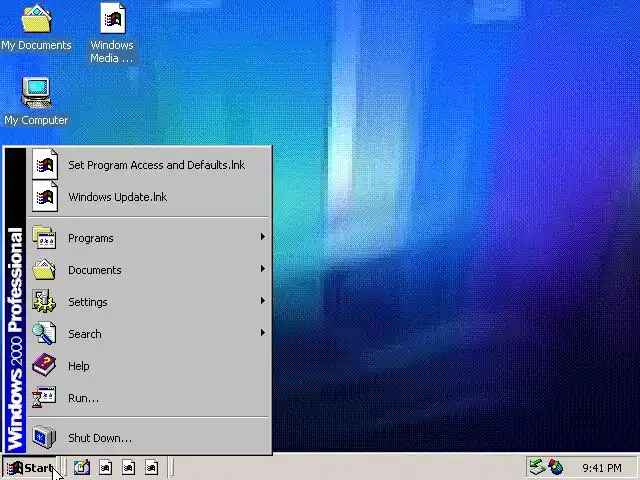The height and width of the screenshot is (480, 640).
Task: Open Set Program Access and Defaults.lnk
Action: [x=149, y=165]
